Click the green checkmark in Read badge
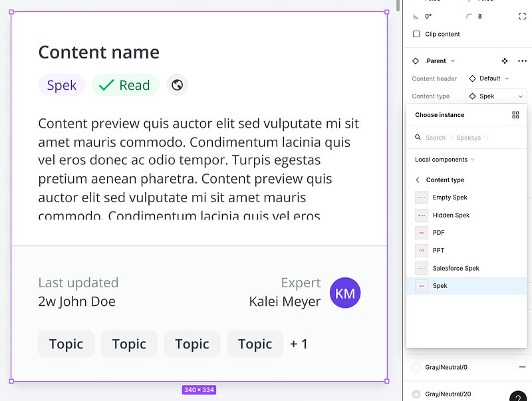 (x=106, y=85)
